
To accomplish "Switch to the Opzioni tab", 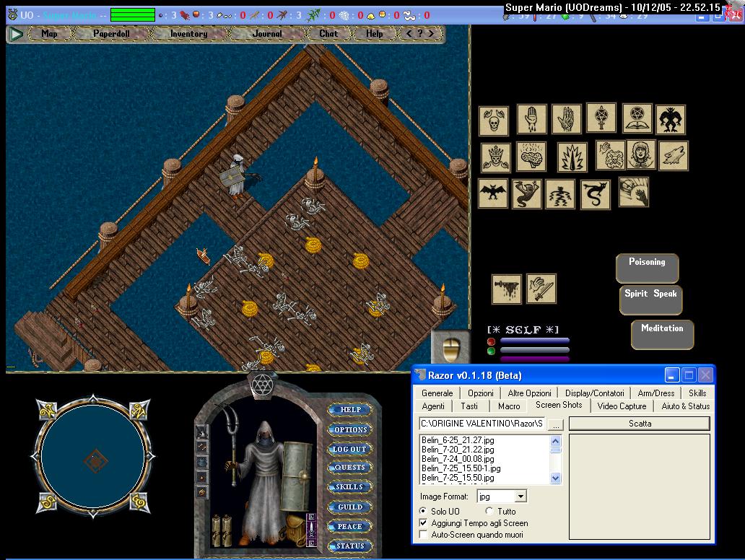I will 481,393.
